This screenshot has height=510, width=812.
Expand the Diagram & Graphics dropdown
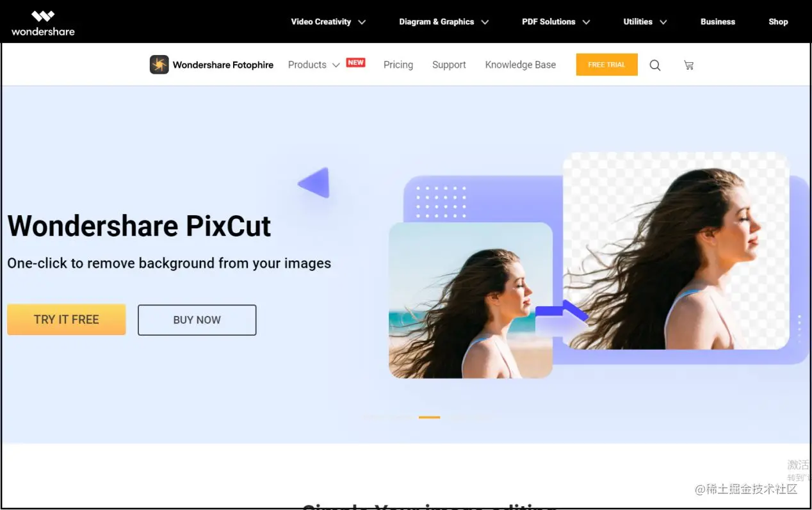point(444,22)
